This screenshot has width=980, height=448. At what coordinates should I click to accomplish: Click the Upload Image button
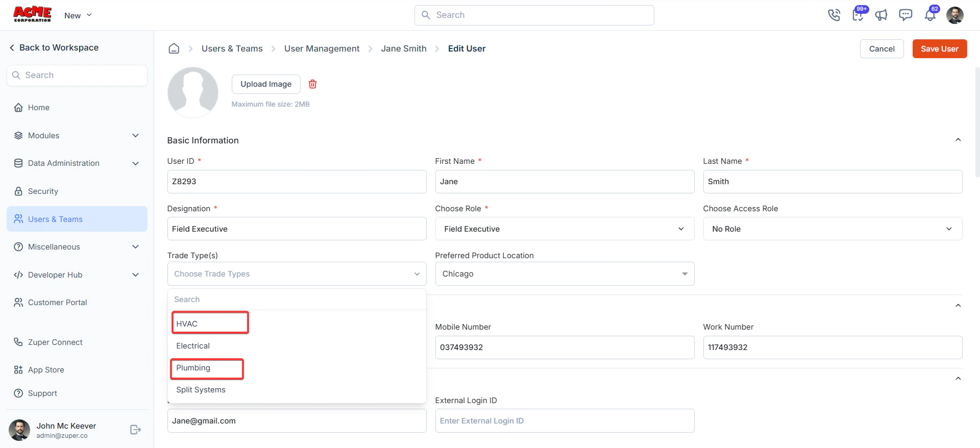(266, 84)
